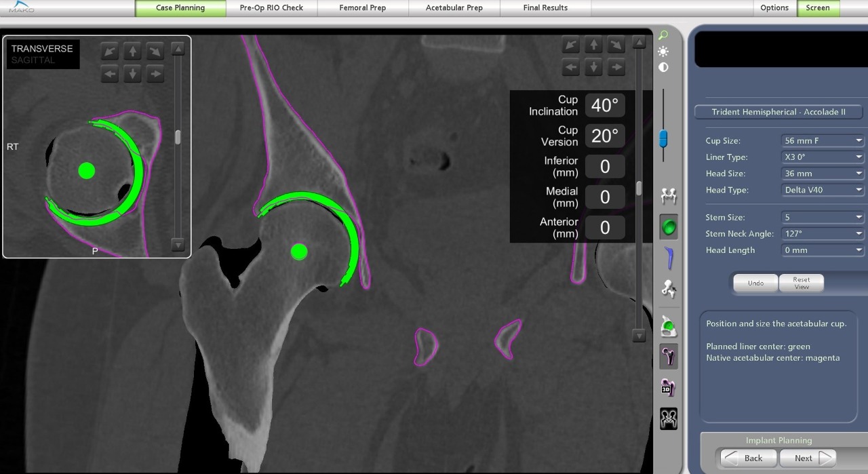The width and height of the screenshot is (868, 474).
Task: Click the brightness sun icon
Action: [x=663, y=51]
